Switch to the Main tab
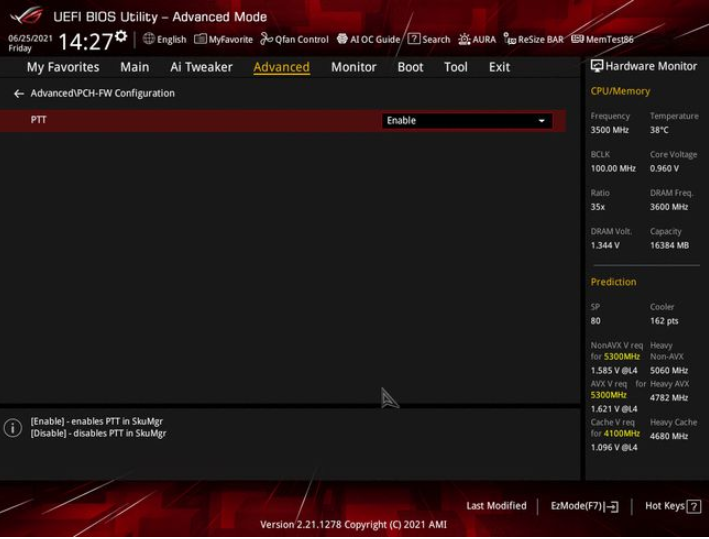Image resolution: width=709 pixels, height=539 pixels. pos(134,67)
